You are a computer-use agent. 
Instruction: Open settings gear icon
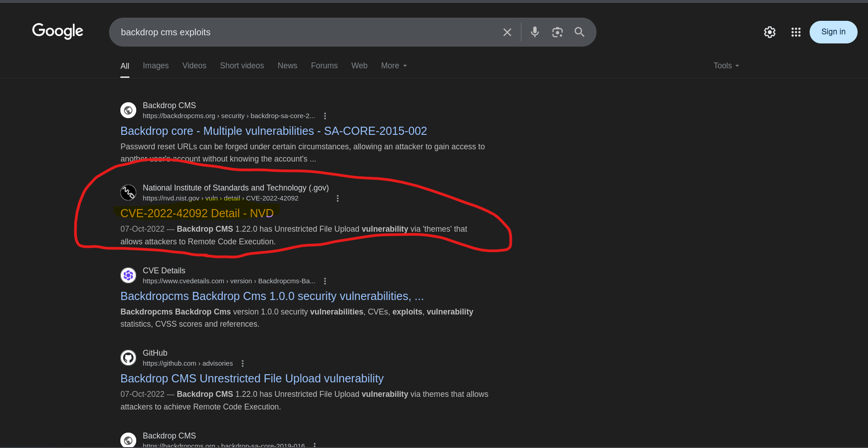point(770,32)
